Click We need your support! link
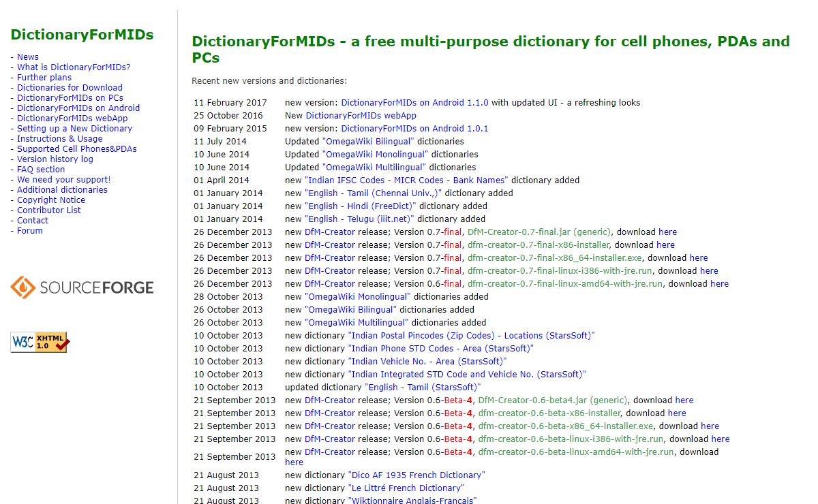Image resolution: width=818 pixels, height=504 pixels. pos(63,180)
